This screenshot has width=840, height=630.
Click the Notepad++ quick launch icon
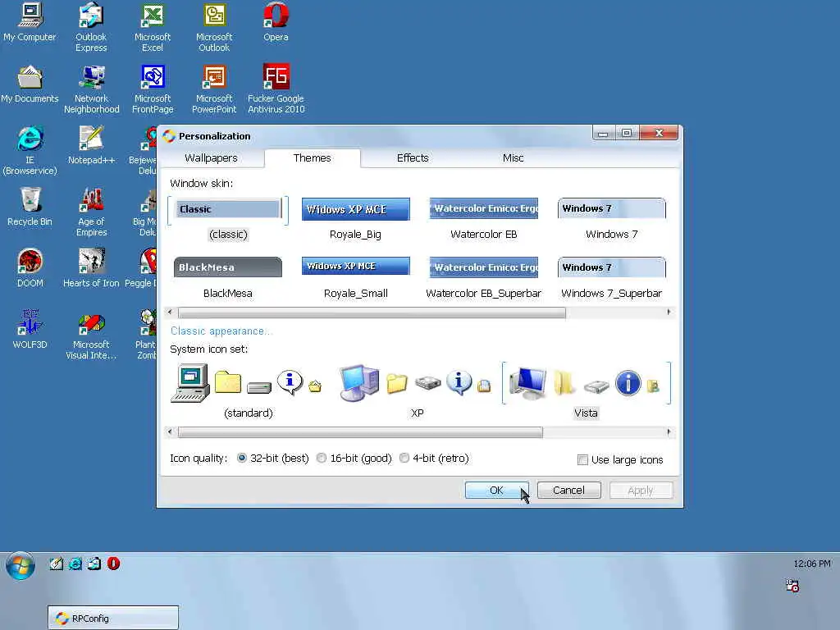point(57,564)
